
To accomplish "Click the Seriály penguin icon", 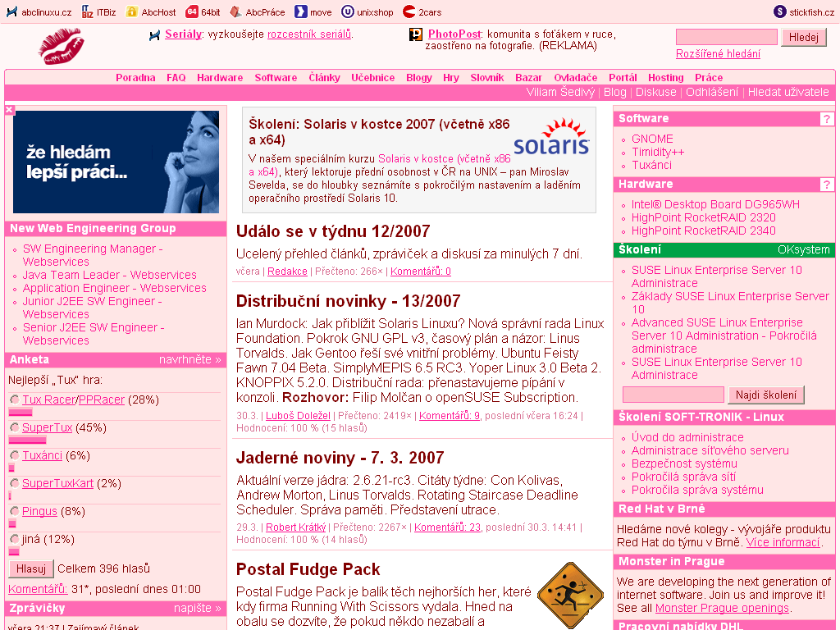I will 155,35.
